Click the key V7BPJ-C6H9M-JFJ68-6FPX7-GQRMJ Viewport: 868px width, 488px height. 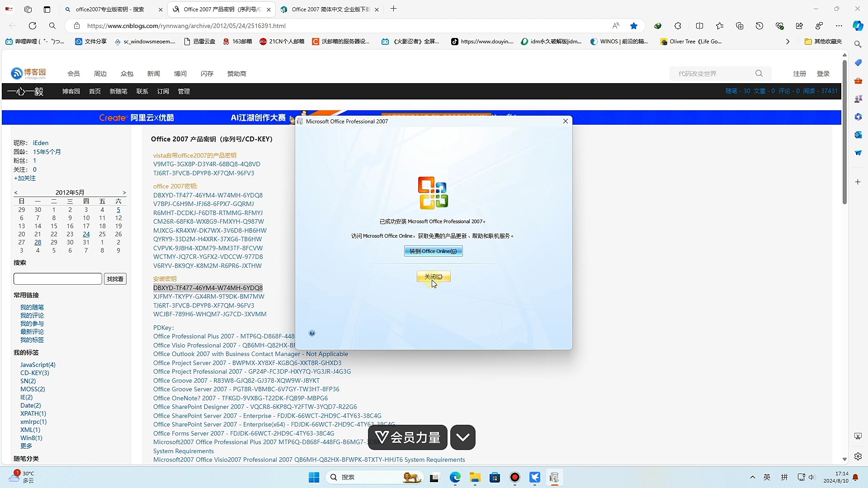tap(203, 204)
